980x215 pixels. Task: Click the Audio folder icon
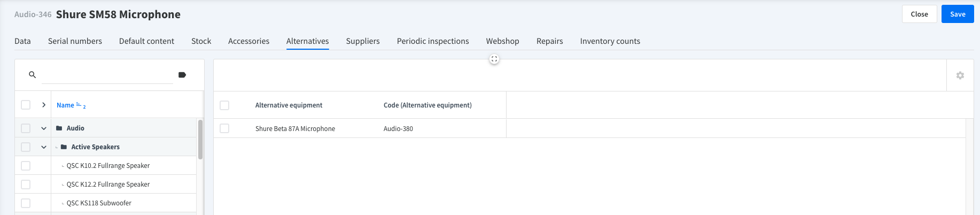(59, 128)
